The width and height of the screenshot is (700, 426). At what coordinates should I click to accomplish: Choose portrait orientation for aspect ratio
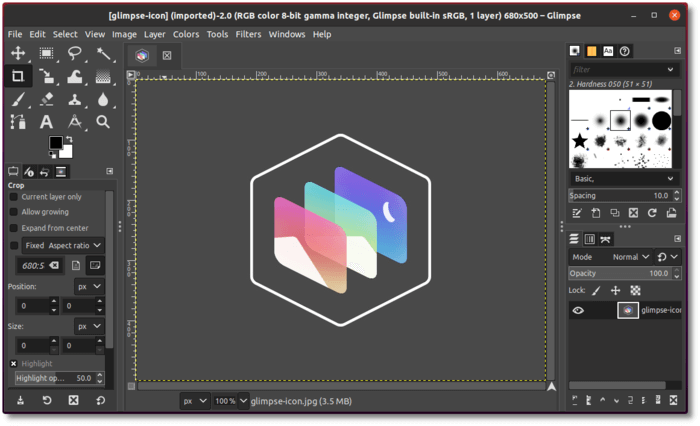(x=76, y=265)
